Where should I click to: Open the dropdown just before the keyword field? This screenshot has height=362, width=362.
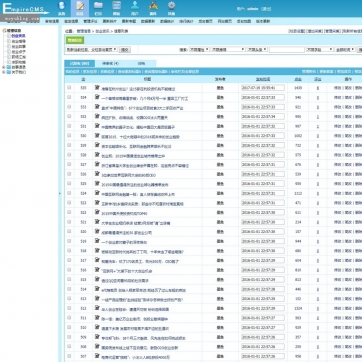(257, 49)
